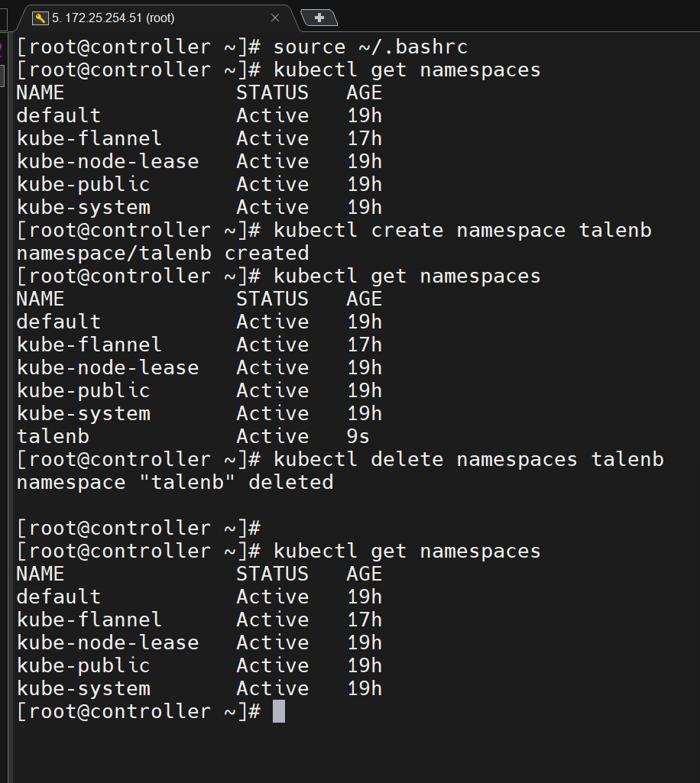Image resolution: width=700 pixels, height=783 pixels.
Task: Click kube-system in the last namespace listing
Action: tap(83, 688)
